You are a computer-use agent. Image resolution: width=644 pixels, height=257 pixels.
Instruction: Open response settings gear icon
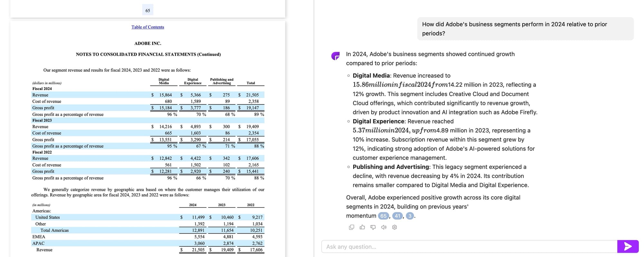[x=394, y=227]
